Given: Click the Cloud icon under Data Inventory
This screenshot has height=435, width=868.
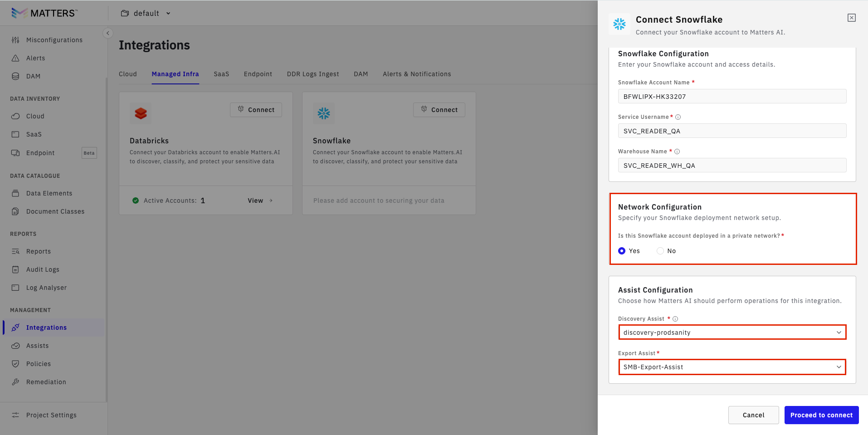Looking at the screenshot, I should tap(15, 116).
